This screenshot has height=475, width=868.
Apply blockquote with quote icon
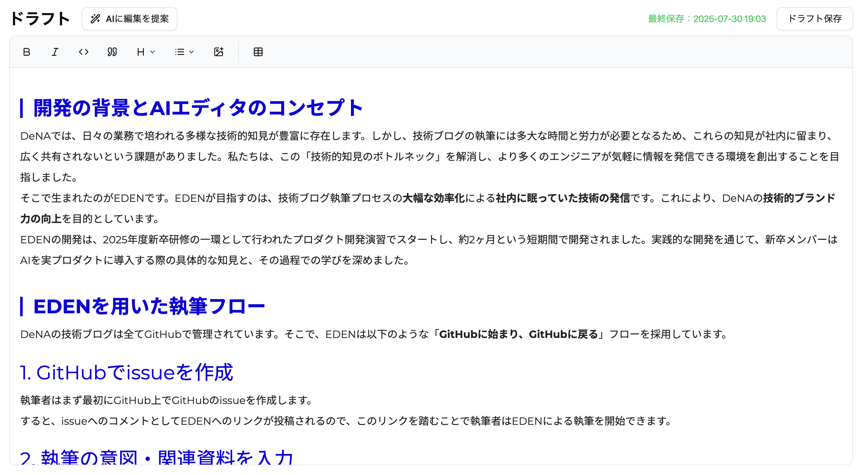pos(112,52)
